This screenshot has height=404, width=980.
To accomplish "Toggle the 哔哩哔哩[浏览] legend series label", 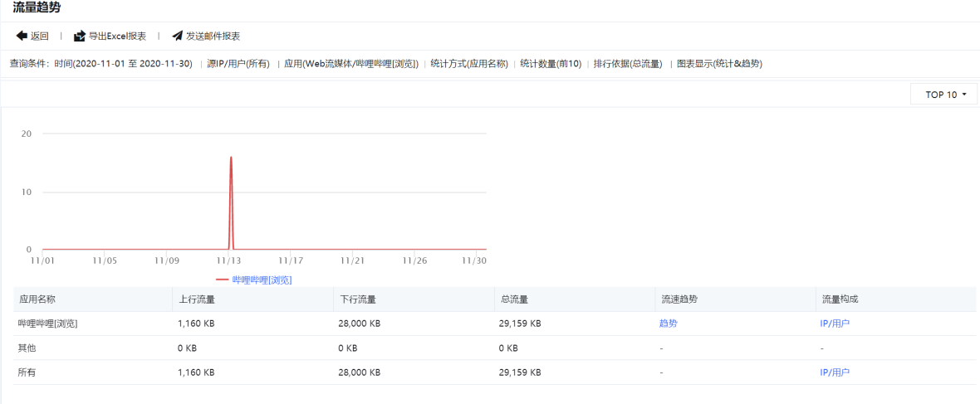I will point(262,280).
